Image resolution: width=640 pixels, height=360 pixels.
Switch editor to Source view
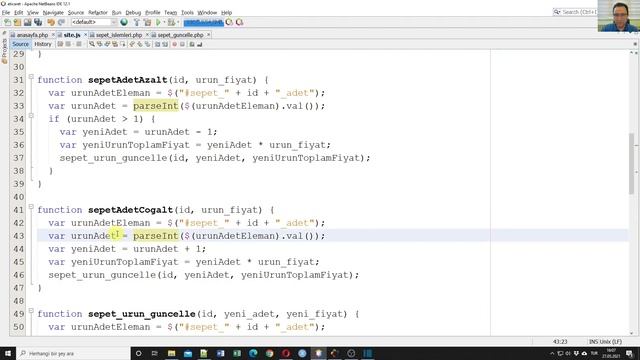[20, 44]
